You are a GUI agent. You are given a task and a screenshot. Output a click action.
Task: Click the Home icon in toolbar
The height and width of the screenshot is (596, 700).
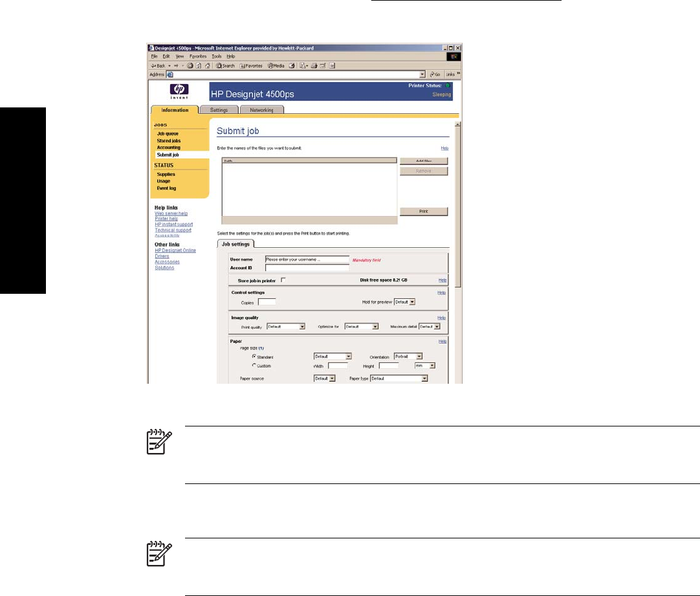pyautogui.click(x=208, y=65)
